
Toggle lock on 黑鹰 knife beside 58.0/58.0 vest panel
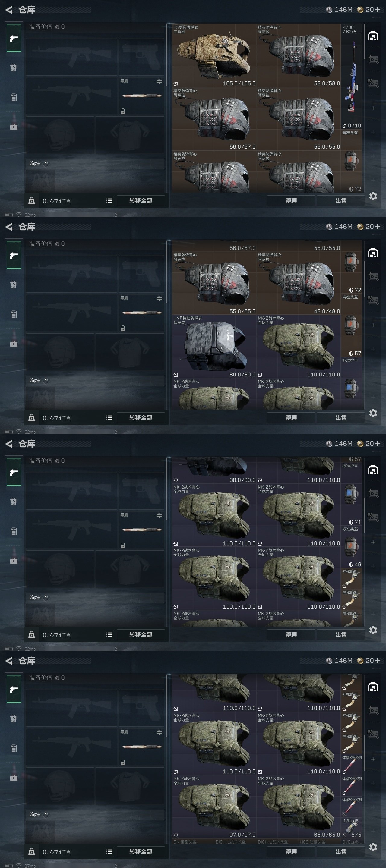point(123,111)
